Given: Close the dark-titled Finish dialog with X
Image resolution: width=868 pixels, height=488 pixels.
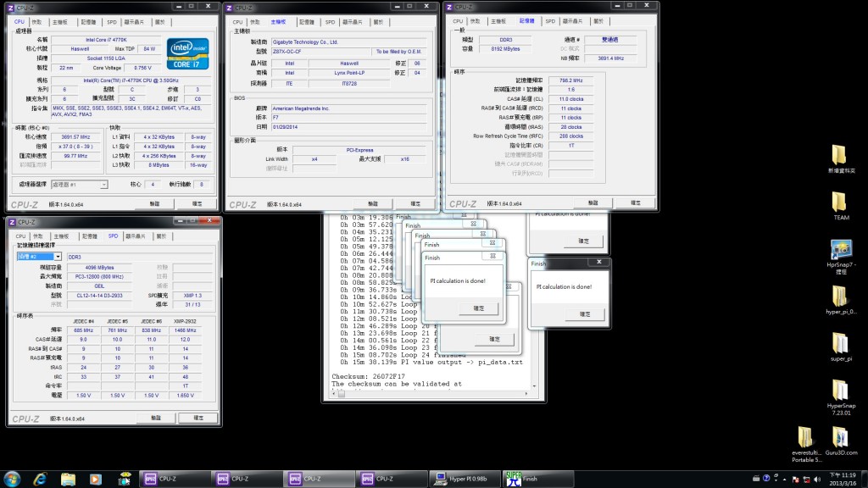Looking at the screenshot, I should click(x=599, y=263).
